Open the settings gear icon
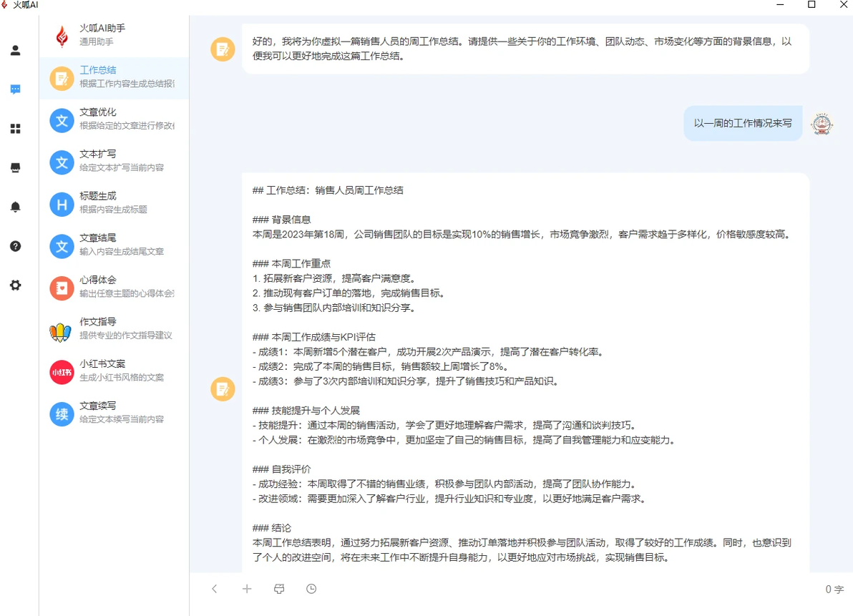The image size is (853, 616). [x=15, y=285]
